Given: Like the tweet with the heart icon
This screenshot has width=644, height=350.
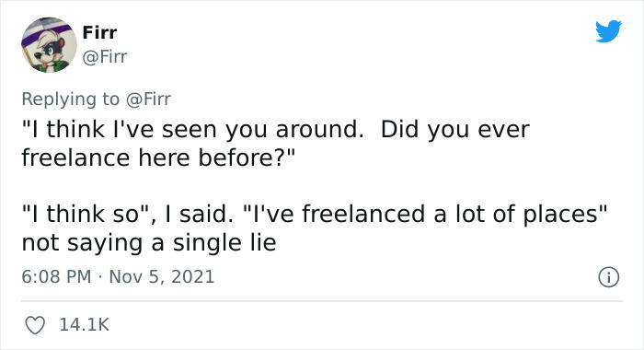Looking at the screenshot, I should 35,325.
